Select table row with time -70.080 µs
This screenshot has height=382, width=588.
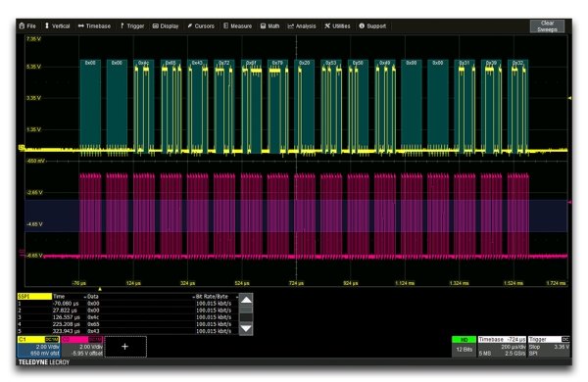[127, 304]
